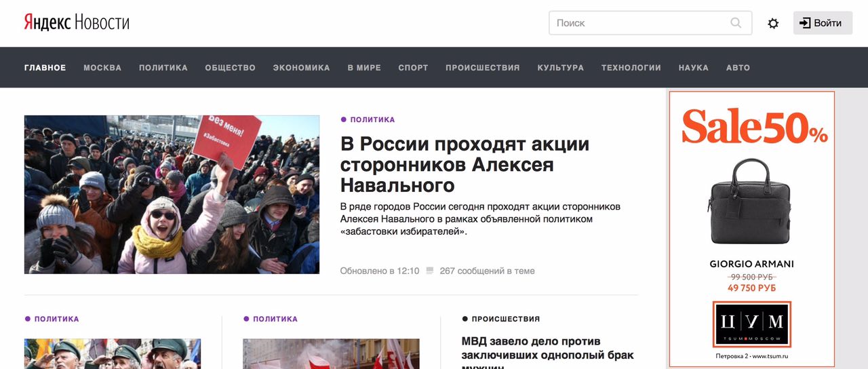Click the Sale 50% ad banner

click(752, 229)
